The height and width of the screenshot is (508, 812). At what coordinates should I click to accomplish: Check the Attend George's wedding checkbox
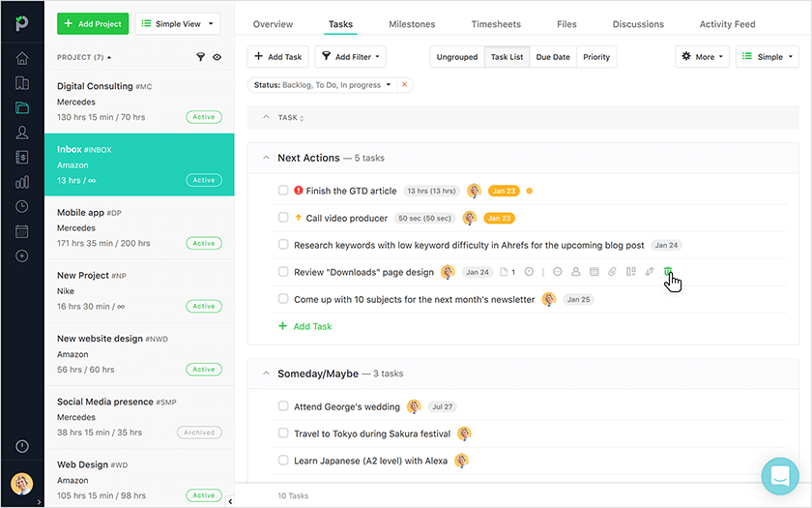coord(283,405)
